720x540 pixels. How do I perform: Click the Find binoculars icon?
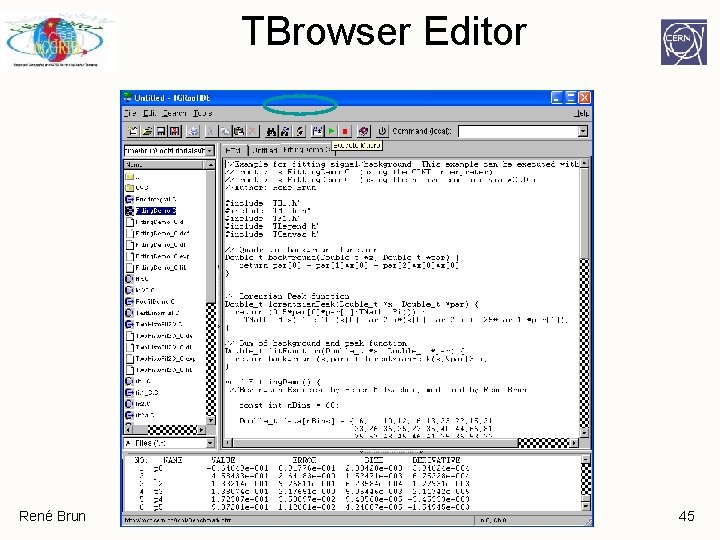coord(271,131)
